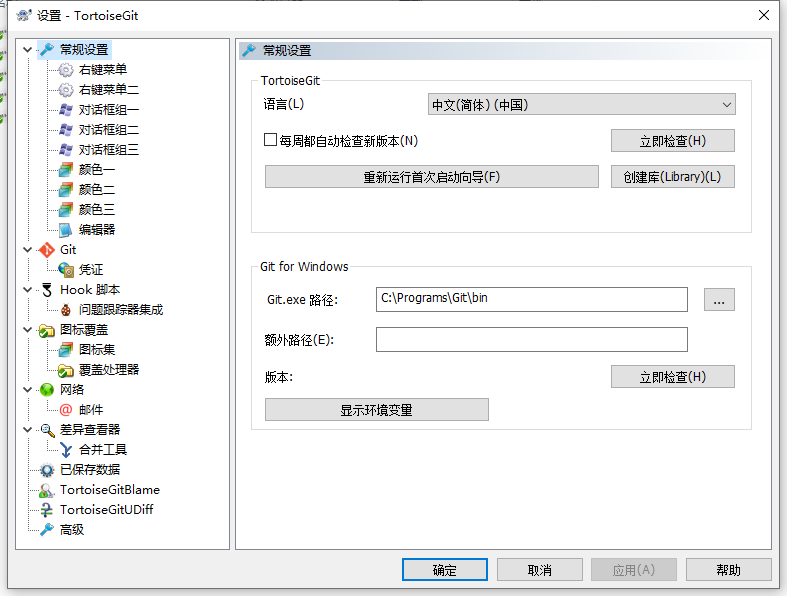Click the TortoiseGitBlame person icon
This screenshot has height=596, width=787.
(47, 490)
